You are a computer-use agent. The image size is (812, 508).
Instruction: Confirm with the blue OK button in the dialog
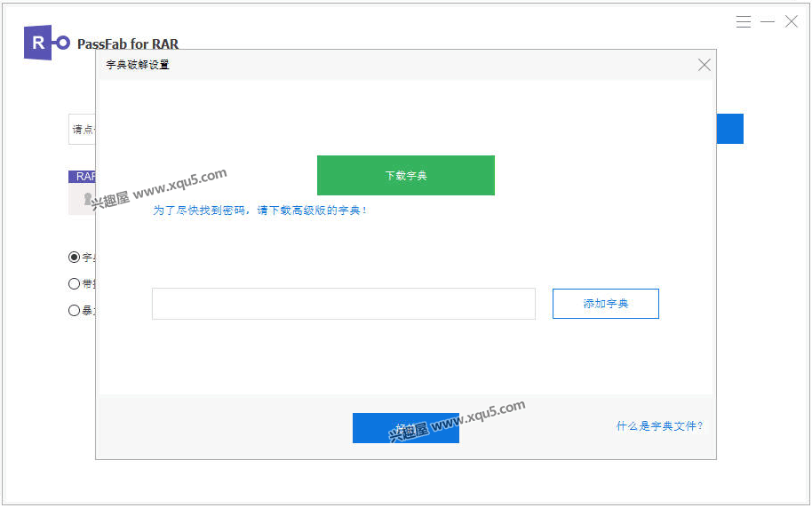[x=405, y=428]
